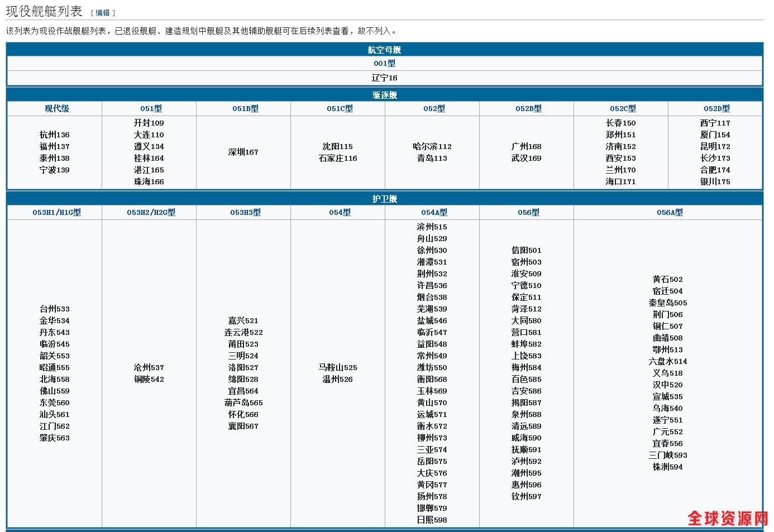This screenshot has width=774, height=532.
Task: Open the 001型 carrier class link
Action: [x=384, y=64]
